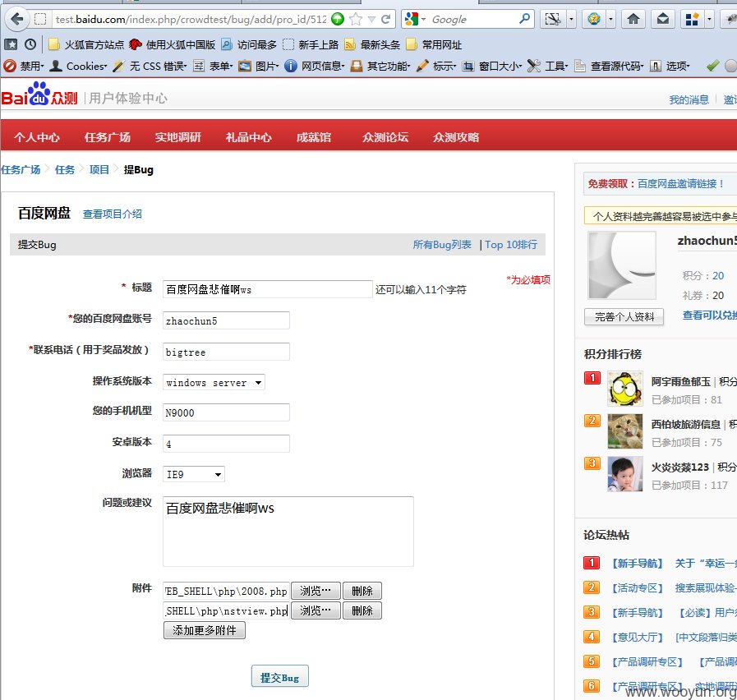Image resolution: width=737 pixels, height=700 pixels.
Task: Click 删除 button for nstview.php attachment
Action: point(362,610)
